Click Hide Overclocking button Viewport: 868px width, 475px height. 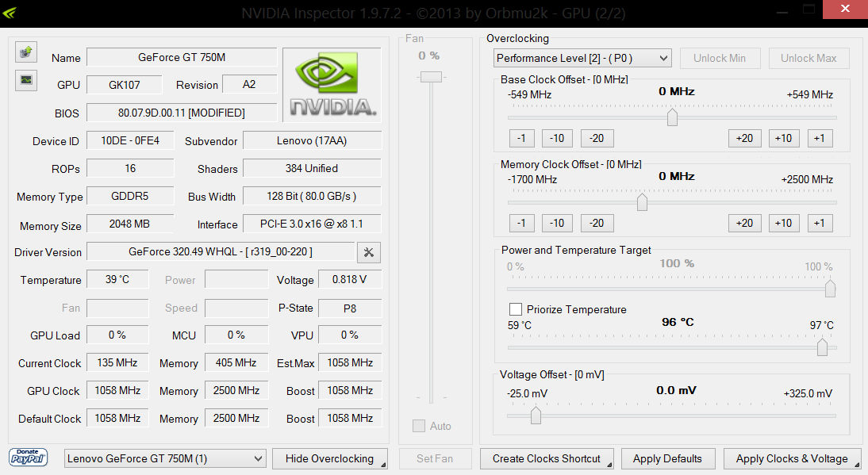coord(330,458)
